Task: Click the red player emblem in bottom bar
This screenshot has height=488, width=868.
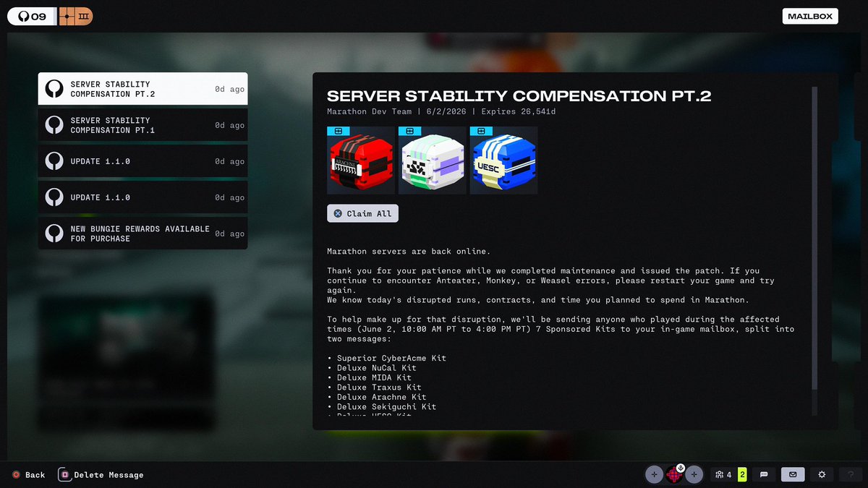Action: coord(674,475)
